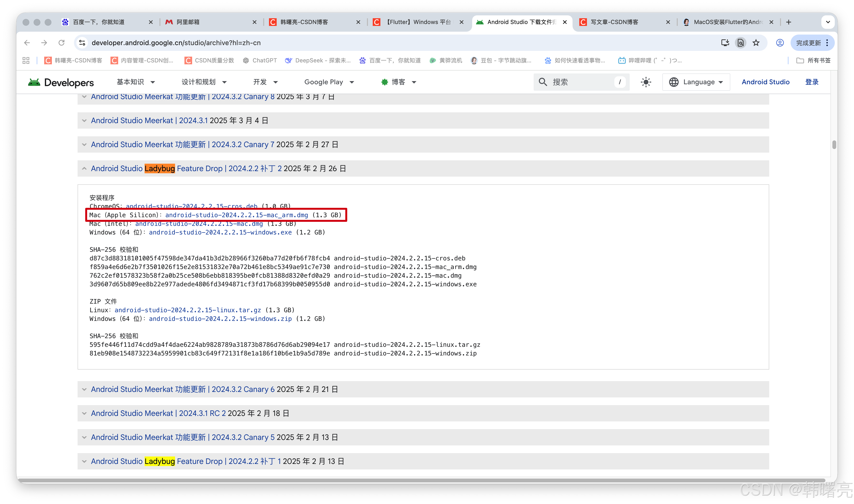The width and height of the screenshot is (854, 504).
Task: Open a new browser tab
Action: pyautogui.click(x=788, y=22)
